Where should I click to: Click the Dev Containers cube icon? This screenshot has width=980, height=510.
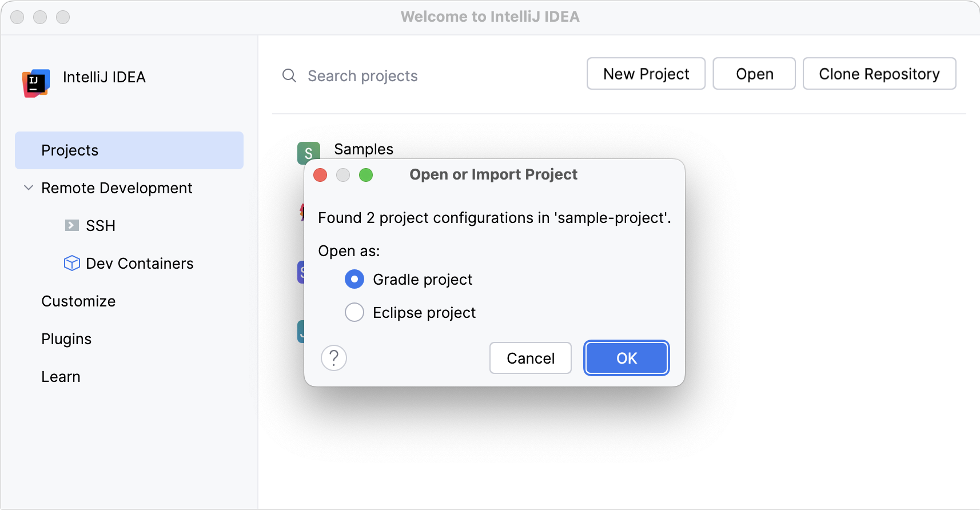[71, 263]
